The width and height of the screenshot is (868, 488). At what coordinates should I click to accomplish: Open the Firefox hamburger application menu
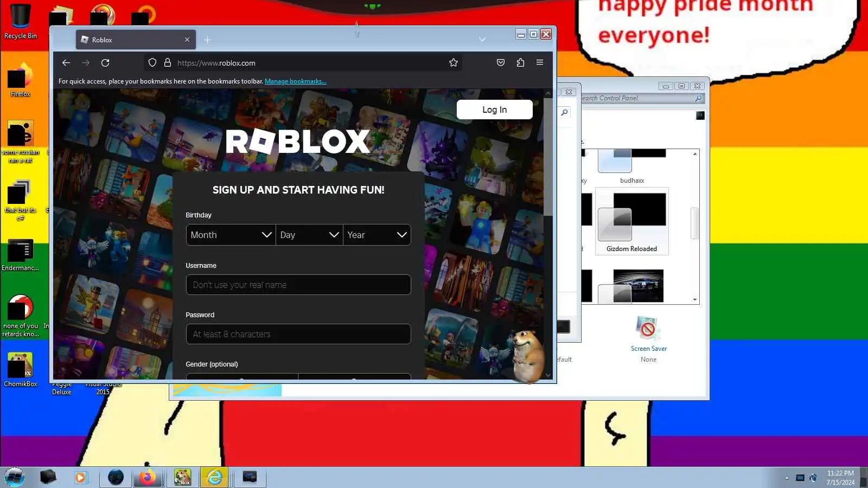[540, 63]
